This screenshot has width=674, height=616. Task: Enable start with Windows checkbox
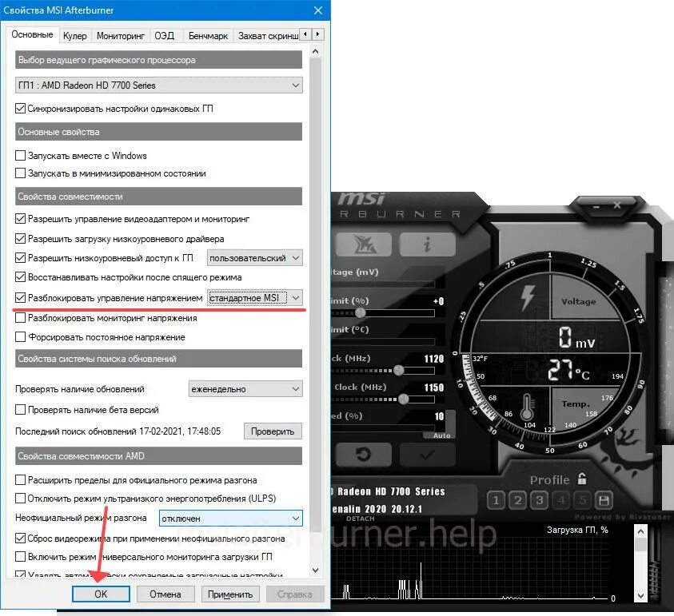pyautogui.click(x=20, y=155)
